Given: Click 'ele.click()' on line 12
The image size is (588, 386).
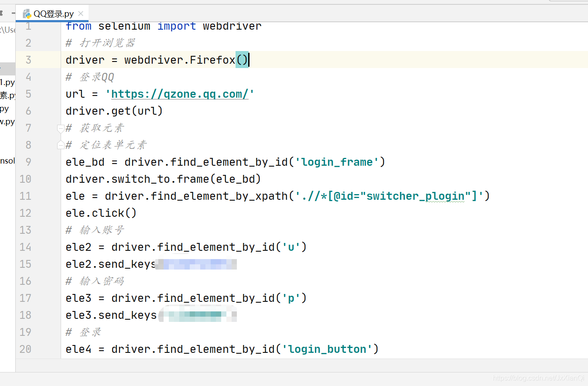Looking at the screenshot, I should (x=101, y=213).
